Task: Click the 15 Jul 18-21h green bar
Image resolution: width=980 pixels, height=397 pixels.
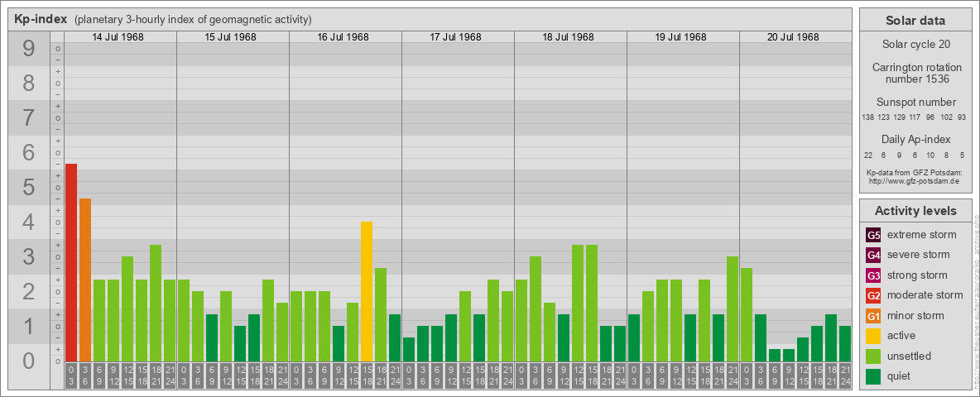Action: (x=268, y=321)
